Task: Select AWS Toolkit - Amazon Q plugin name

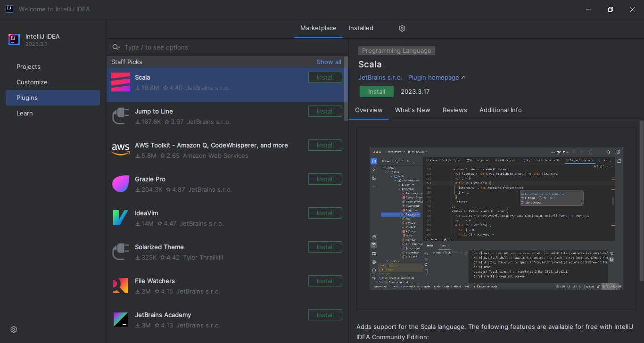Action: (x=211, y=145)
